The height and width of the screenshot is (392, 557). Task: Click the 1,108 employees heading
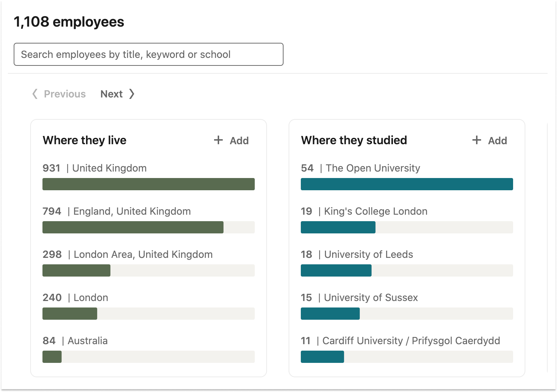point(69,22)
